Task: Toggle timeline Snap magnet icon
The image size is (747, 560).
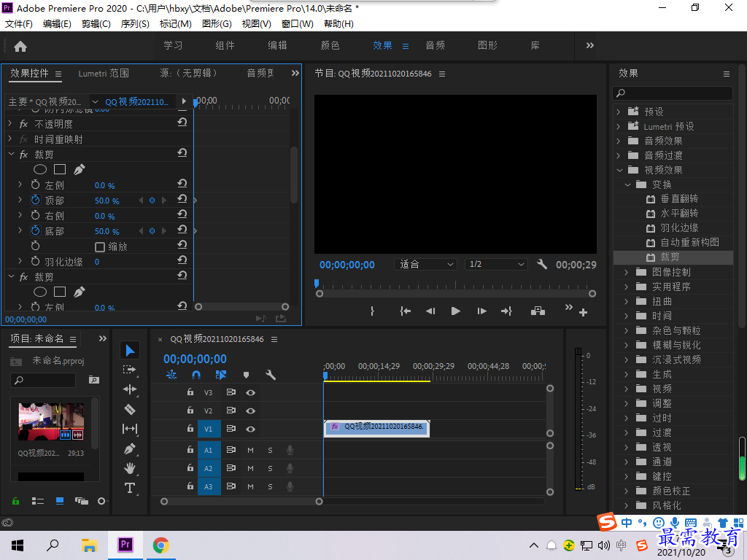Action: (196, 376)
